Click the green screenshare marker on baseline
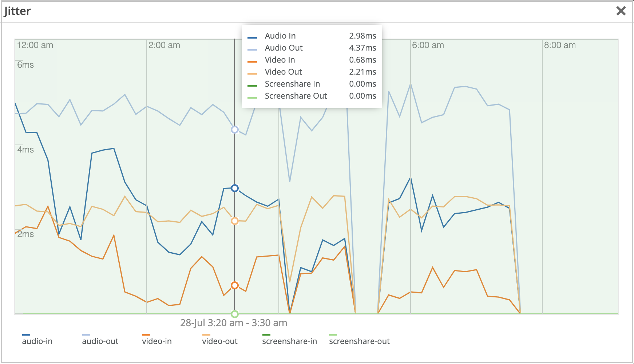 coord(235,314)
